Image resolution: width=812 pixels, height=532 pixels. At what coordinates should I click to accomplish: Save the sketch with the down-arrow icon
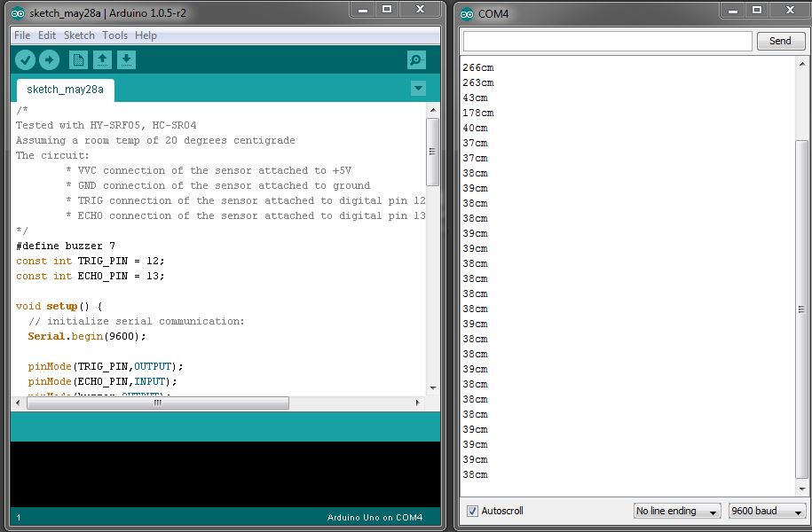point(126,60)
